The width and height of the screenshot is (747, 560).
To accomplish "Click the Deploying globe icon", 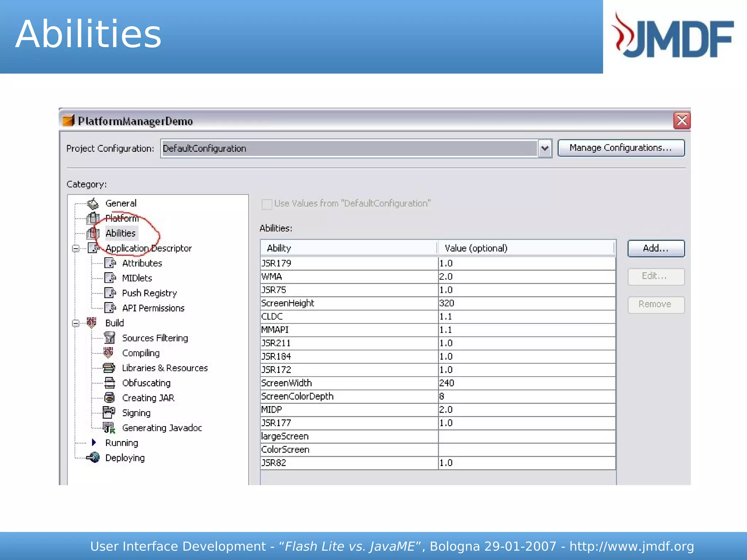I will (93, 458).
